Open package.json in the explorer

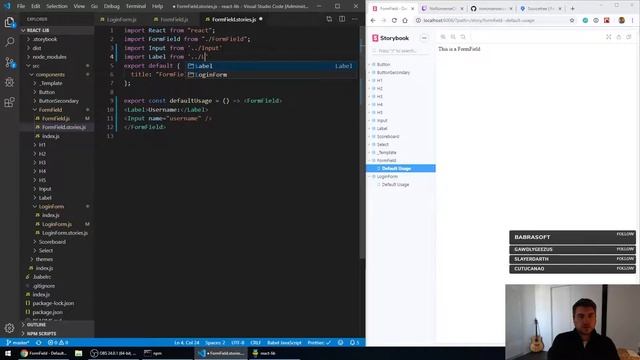pos(47,312)
